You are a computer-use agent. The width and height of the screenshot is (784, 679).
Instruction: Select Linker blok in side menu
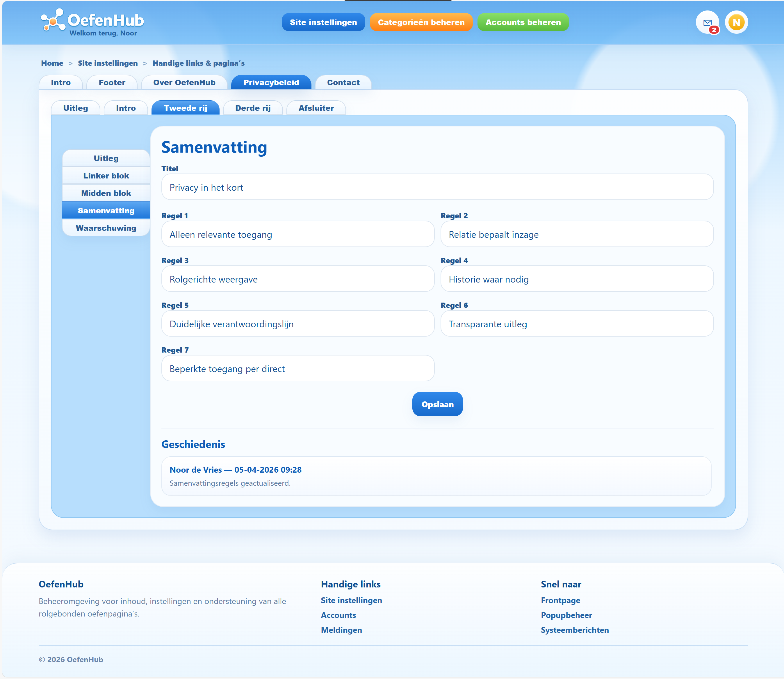tap(106, 176)
